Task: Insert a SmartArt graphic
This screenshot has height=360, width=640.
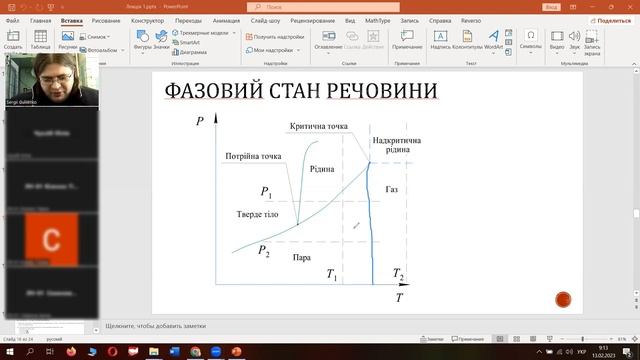Action: coord(186,42)
